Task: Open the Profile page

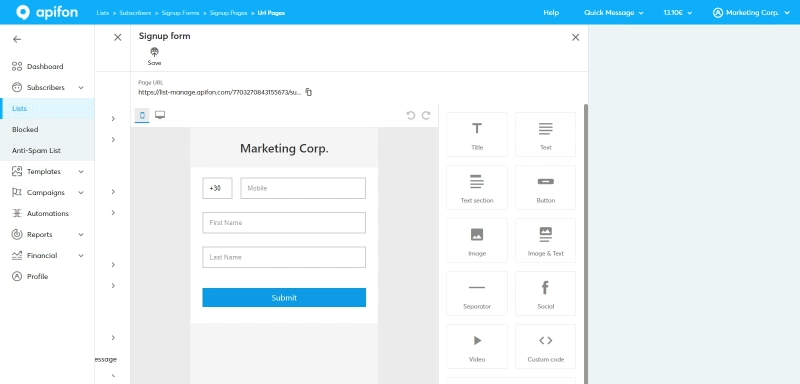Action: [x=37, y=276]
